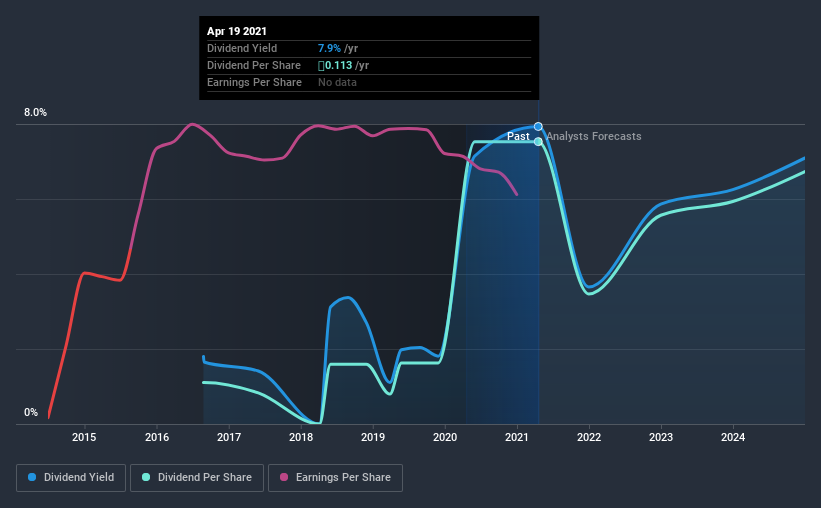Click the pink Earnings Per Share legend dot

pos(284,477)
